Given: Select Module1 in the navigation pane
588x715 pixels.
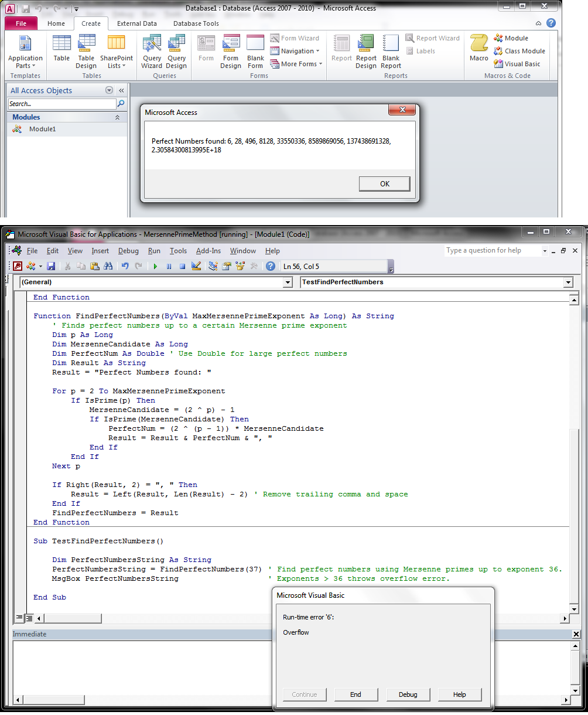Looking at the screenshot, I should 42,129.
